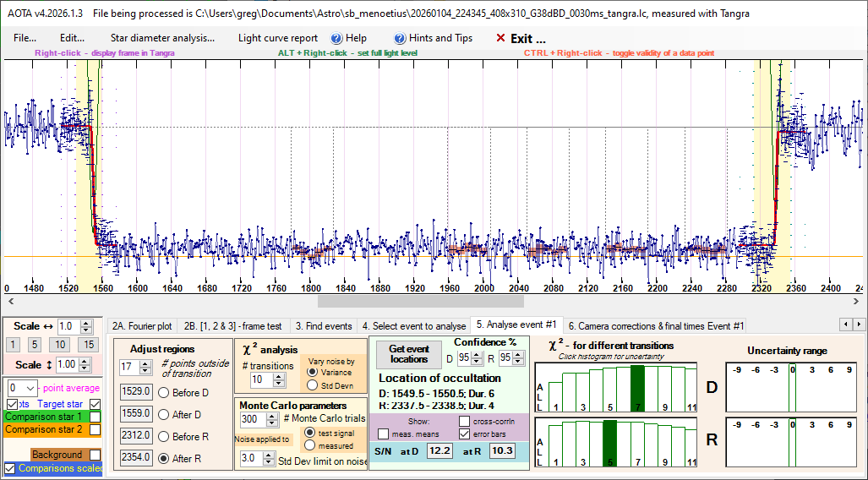868x480 pixels.
Task: Click the horizontal scrollbar thumb under plot
Action: [x=420, y=301]
